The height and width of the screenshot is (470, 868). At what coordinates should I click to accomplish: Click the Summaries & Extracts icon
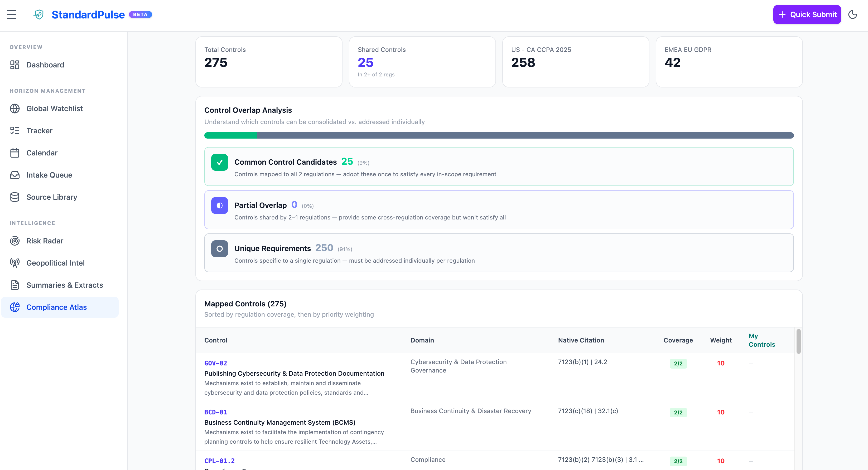[x=15, y=285]
